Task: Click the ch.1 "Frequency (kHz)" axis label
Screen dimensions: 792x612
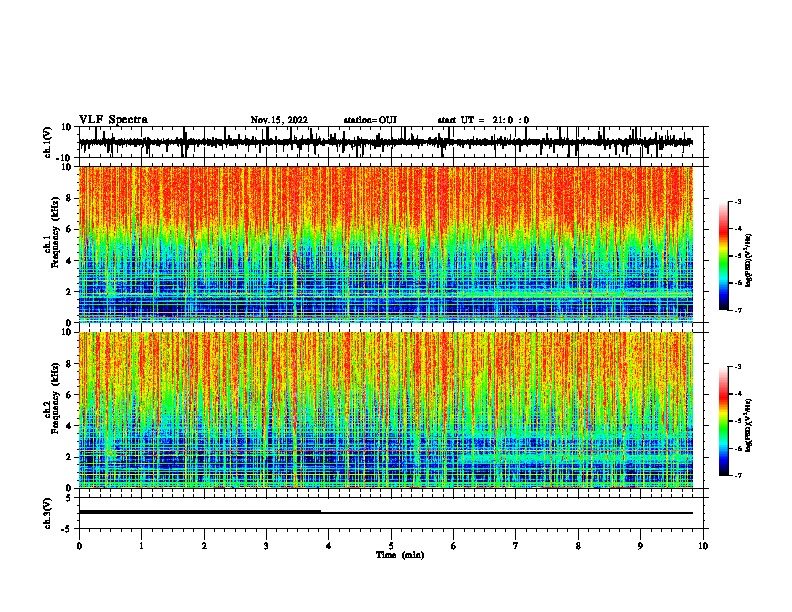Action: coord(55,233)
